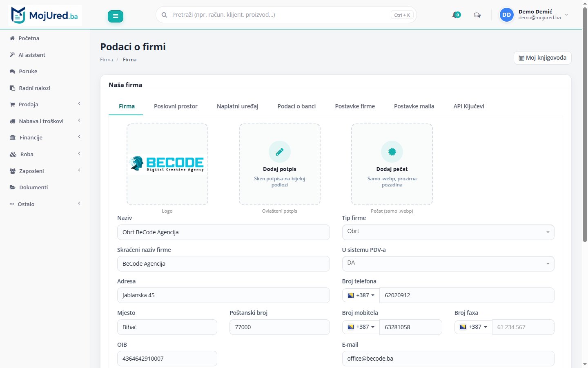Click the pencil icon in Dodaj potpis
588x368 pixels.
click(x=280, y=152)
